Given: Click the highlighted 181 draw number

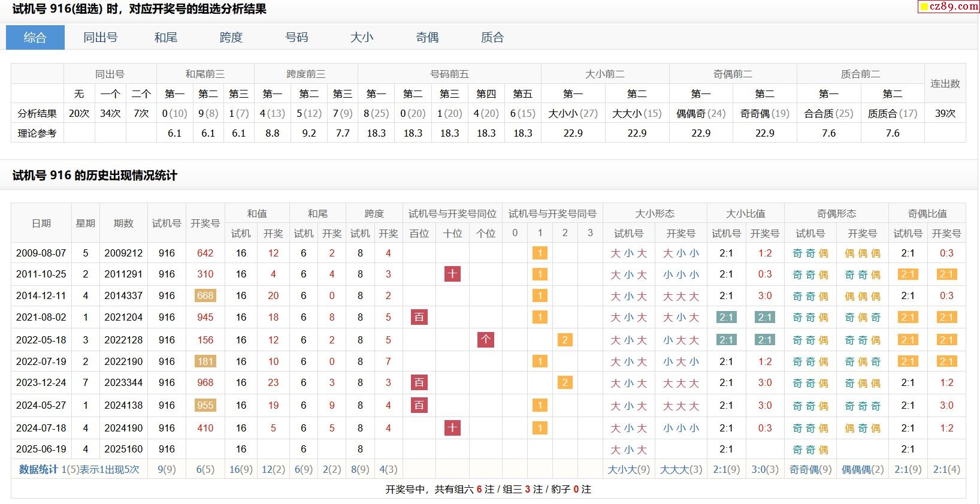Looking at the screenshot, I should point(205,361).
